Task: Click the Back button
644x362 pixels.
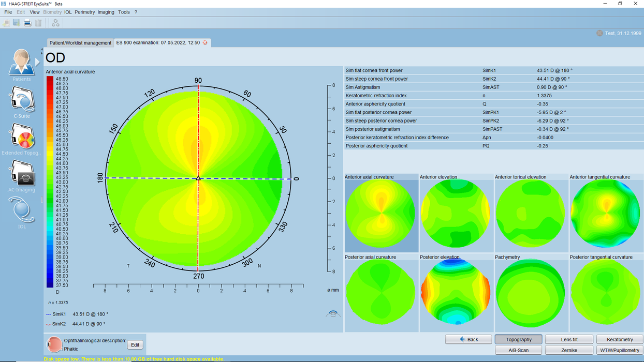Action: click(468, 339)
